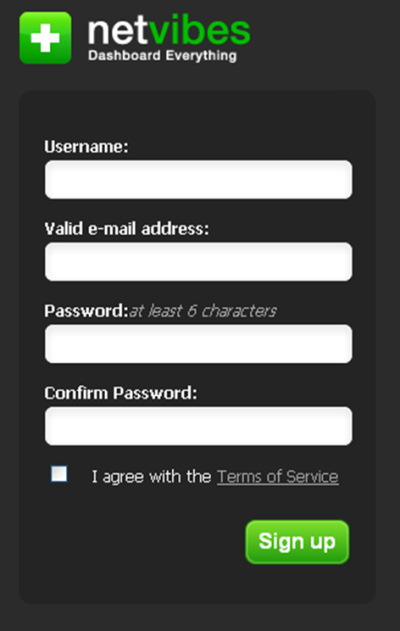Click empty form area left of Sign up
400x631 pixels.
click(141, 542)
